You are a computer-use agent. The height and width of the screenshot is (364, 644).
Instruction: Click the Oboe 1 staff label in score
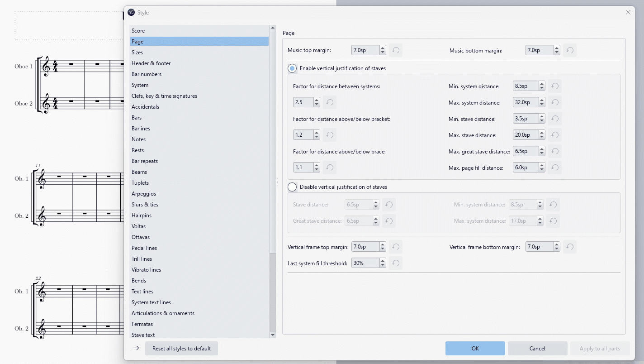24,67
